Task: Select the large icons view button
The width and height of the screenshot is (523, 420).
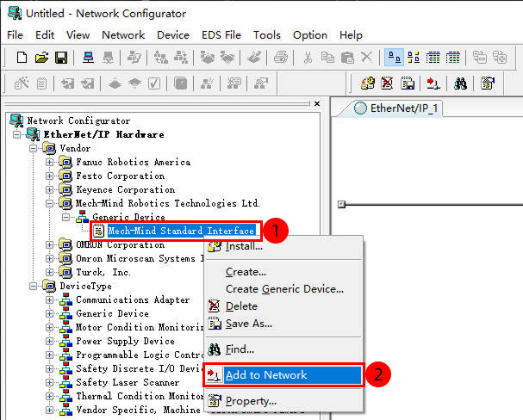Action: 394,58
